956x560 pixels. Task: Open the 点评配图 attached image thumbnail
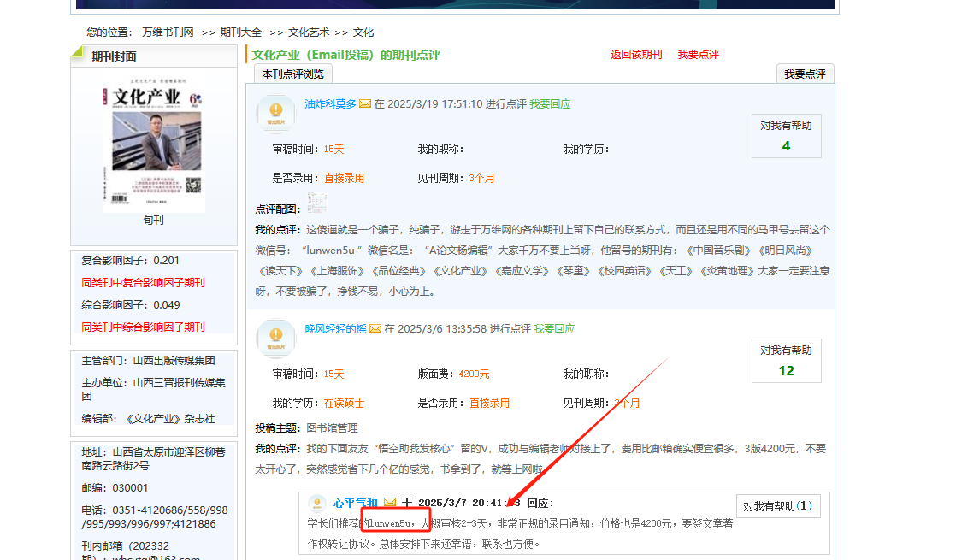pyautogui.click(x=317, y=203)
